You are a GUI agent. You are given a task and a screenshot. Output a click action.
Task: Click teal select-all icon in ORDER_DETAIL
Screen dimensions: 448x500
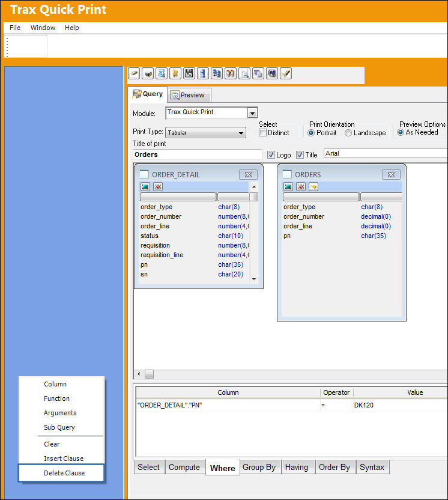tap(145, 186)
